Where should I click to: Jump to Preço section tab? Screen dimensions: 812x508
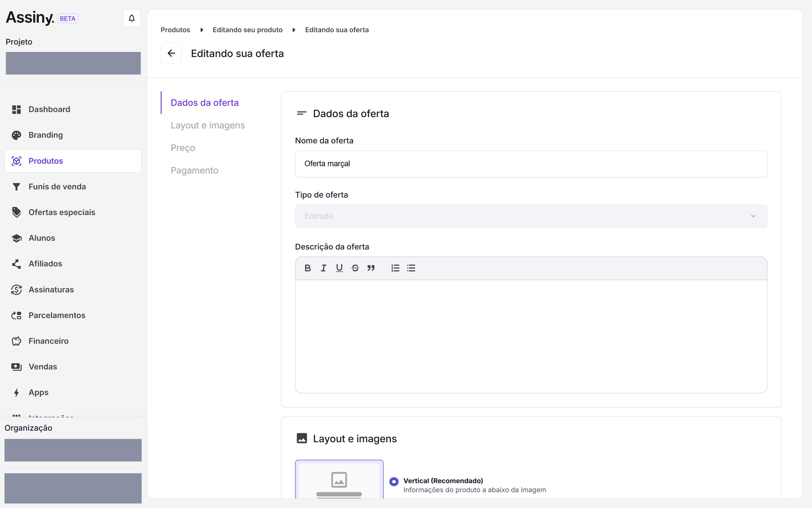[x=182, y=148]
